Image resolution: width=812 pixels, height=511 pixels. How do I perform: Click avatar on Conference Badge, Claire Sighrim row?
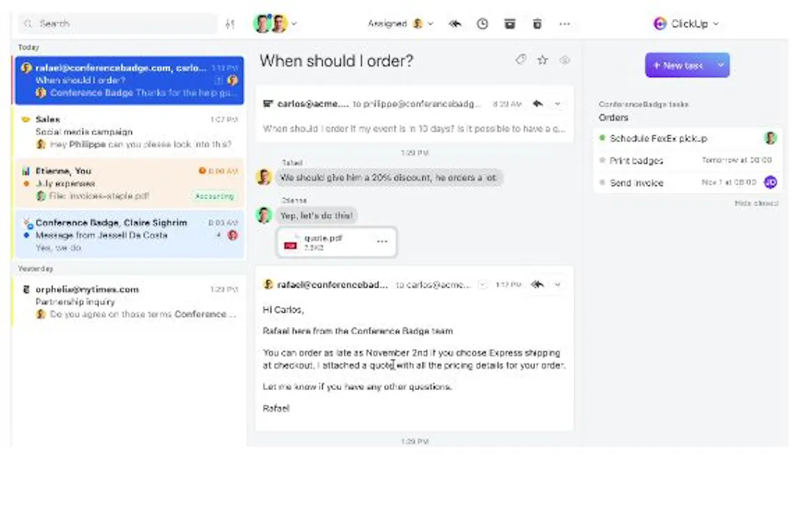(x=232, y=235)
